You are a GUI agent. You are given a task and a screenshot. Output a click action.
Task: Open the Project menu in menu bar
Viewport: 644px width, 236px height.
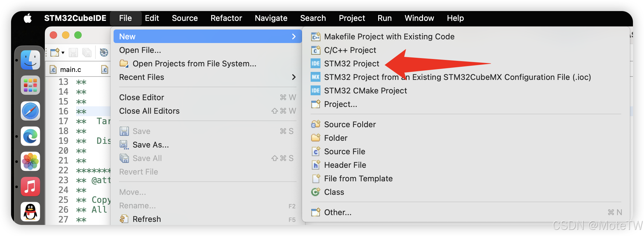coord(352,18)
